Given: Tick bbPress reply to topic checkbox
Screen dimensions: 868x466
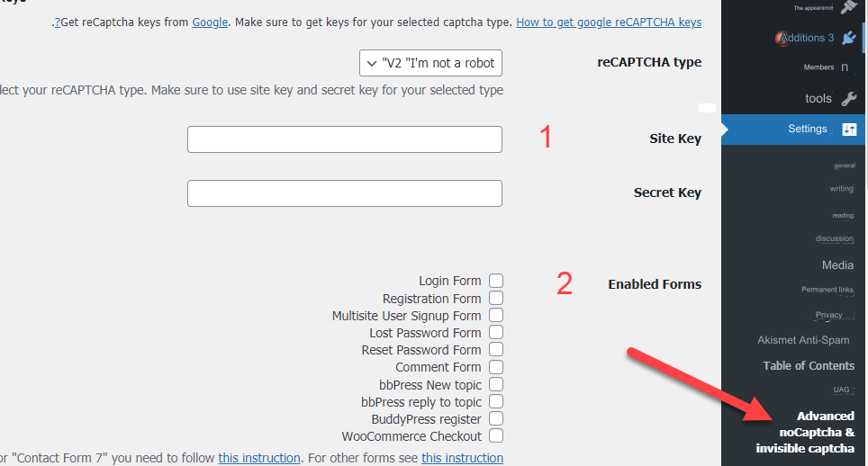Looking at the screenshot, I should [496, 401].
